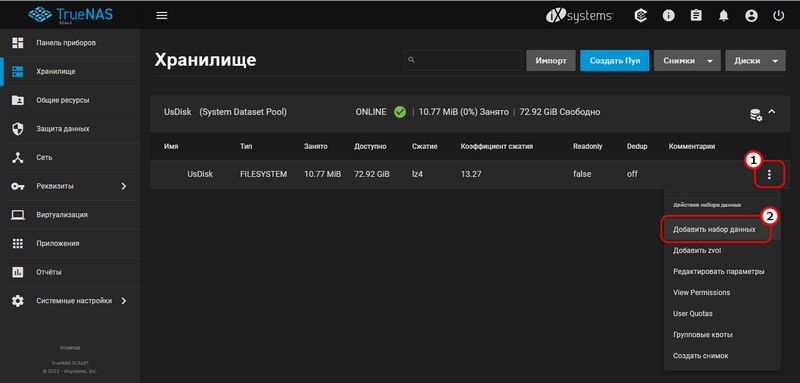Click the Тип column header
Viewport: 800px width, 383px height.
[246, 146]
